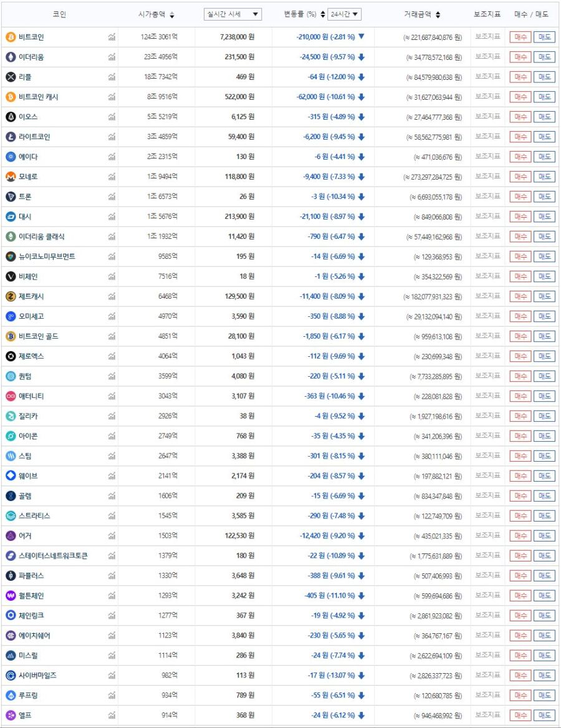Sort by 시가총액 arrows
Screen dimensions: 561x728
172,15
